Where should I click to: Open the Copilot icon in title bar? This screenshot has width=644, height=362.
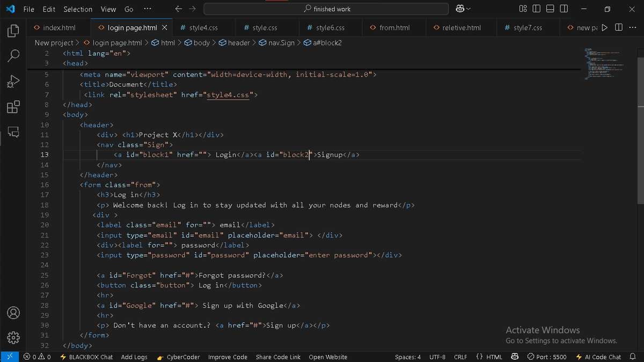point(460,9)
